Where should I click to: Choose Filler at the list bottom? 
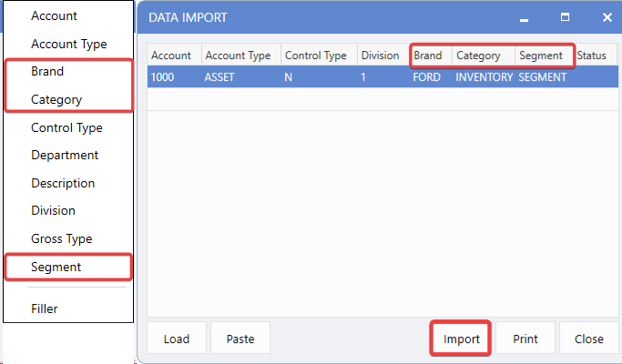[x=45, y=308]
